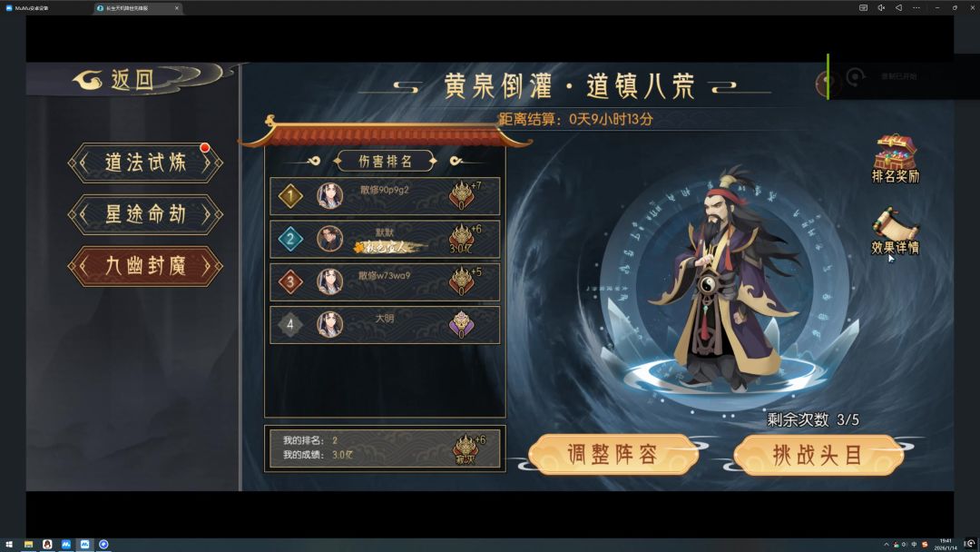This screenshot has width=980, height=552.
Task: Click the 返回 back arrow icon
Action: click(x=87, y=80)
